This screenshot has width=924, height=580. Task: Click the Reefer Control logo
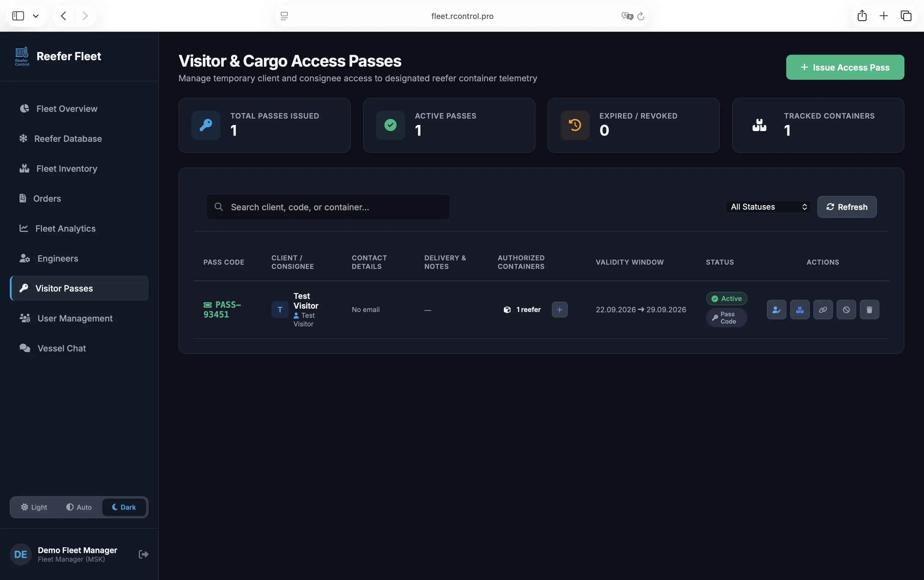[x=22, y=57]
